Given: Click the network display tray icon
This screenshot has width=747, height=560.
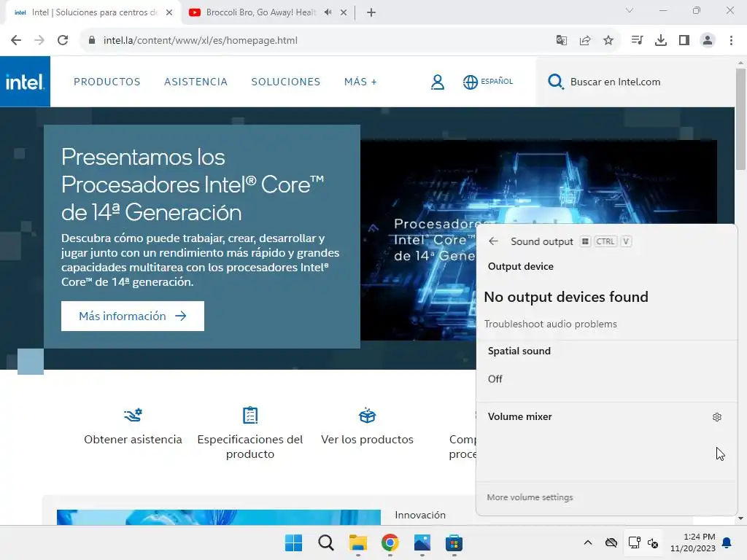Looking at the screenshot, I should point(634,542).
